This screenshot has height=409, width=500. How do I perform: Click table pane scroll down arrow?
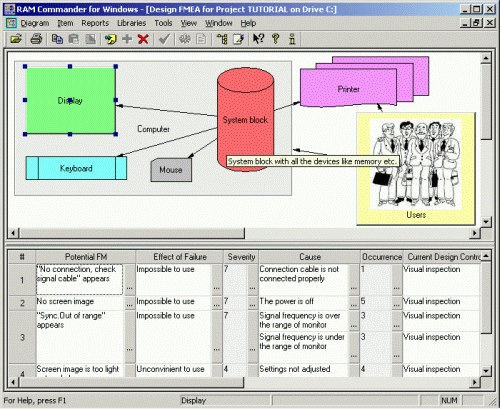pyautogui.click(x=486, y=370)
